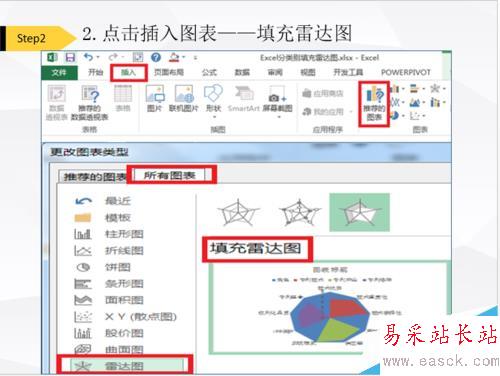Select 折线图 chart category
This screenshot has height=376, width=500.
(x=109, y=250)
